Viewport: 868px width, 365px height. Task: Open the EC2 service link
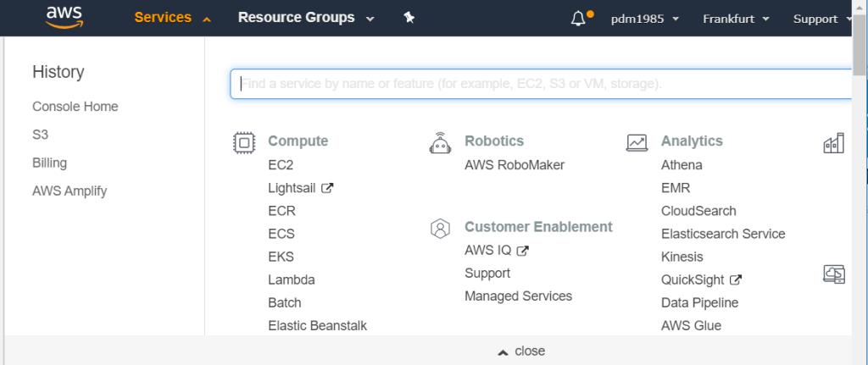[x=281, y=165]
